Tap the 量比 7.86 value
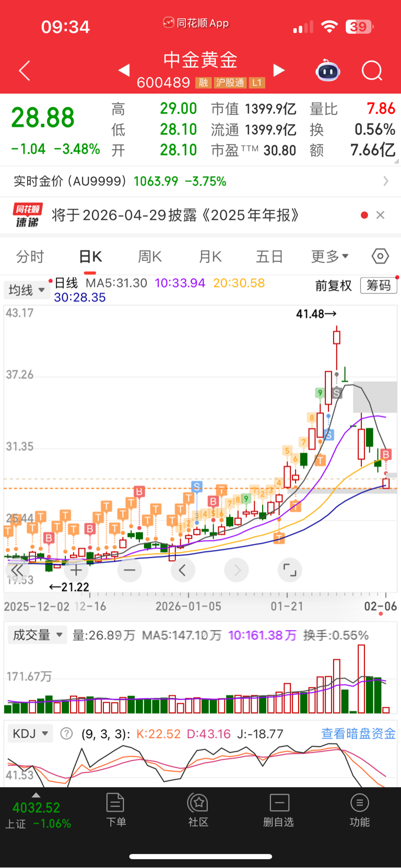 381,108
